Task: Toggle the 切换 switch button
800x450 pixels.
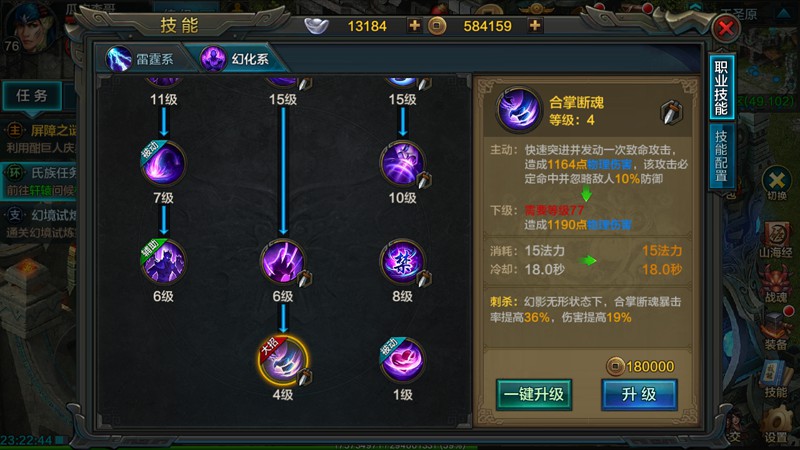Action: tap(777, 184)
